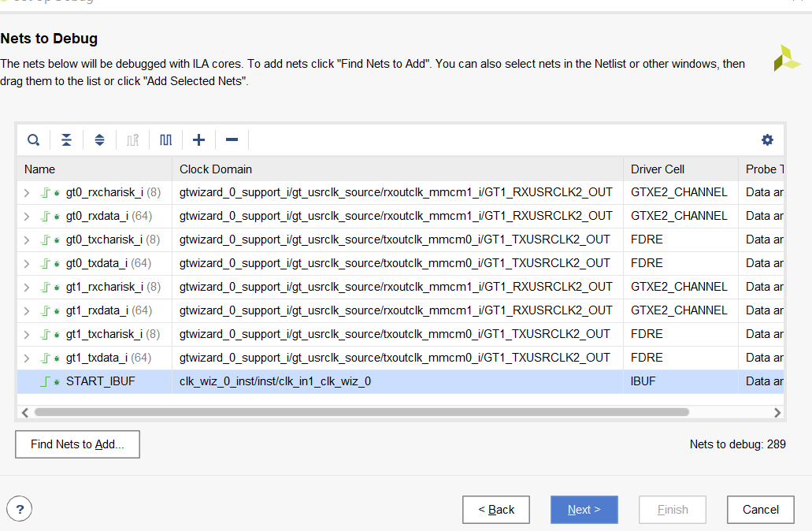The image size is (812, 531).
Task: Expand the gt1_txcharisk_i net bus
Action: click(27, 334)
